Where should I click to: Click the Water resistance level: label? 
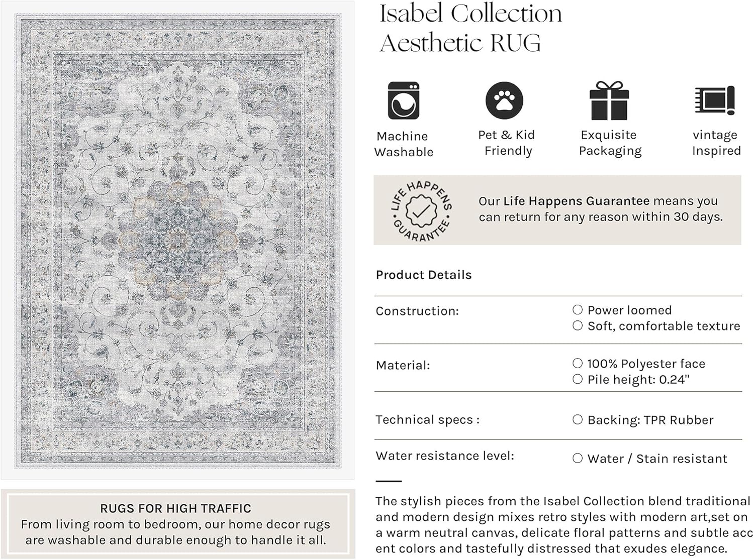point(445,456)
